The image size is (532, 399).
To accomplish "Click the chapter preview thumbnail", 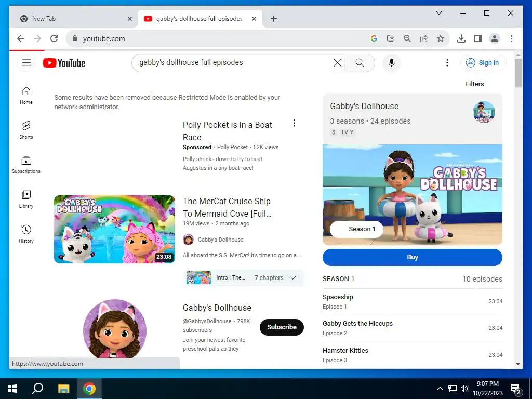I will pyautogui.click(x=198, y=278).
